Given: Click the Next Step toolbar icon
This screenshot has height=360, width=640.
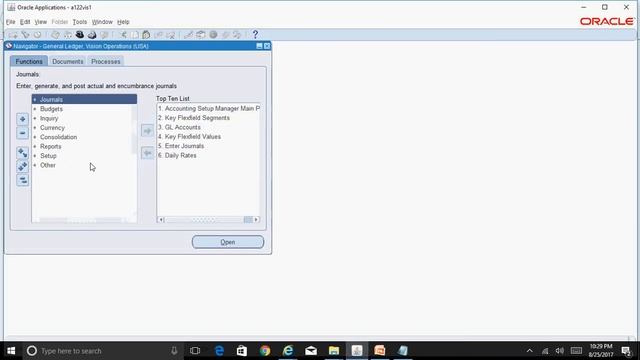Looking at the screenshot, I should 67,35.
